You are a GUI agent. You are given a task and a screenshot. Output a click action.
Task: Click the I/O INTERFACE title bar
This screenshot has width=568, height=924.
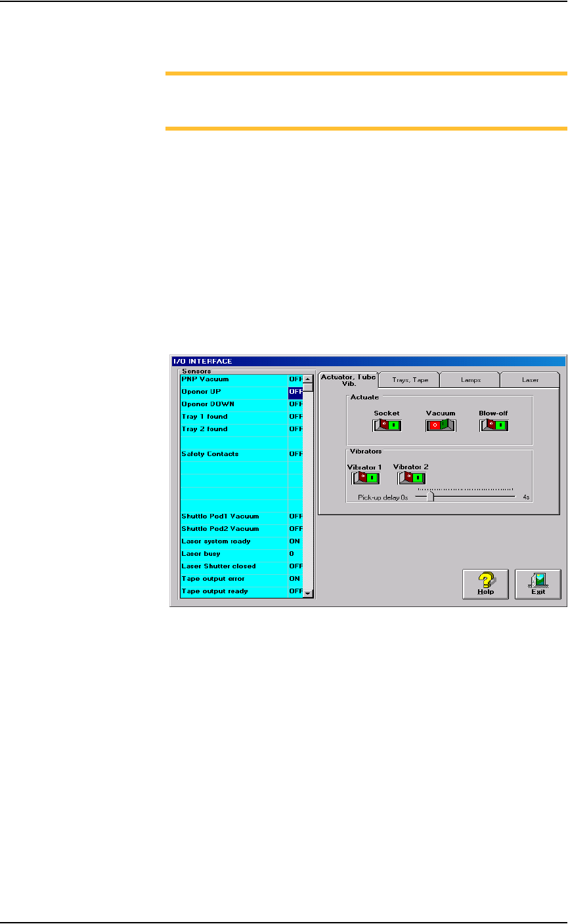click(368, 361)
